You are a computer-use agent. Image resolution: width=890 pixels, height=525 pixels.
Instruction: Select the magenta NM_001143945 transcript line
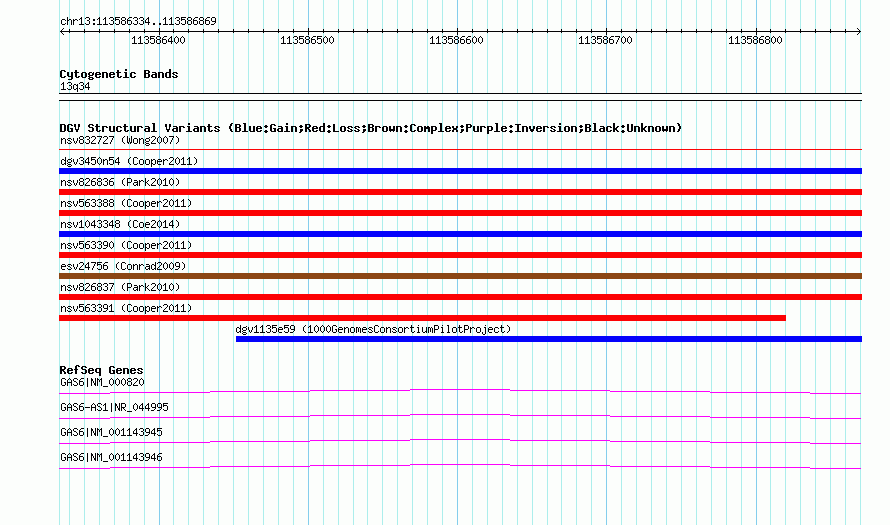click(x=460, y=440)
